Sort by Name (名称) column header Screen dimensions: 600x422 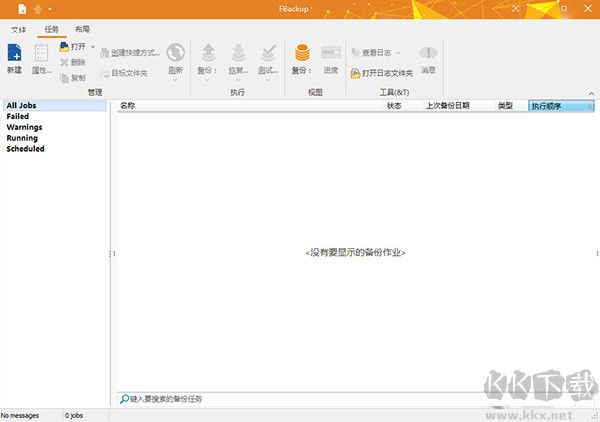click(250, 106)
